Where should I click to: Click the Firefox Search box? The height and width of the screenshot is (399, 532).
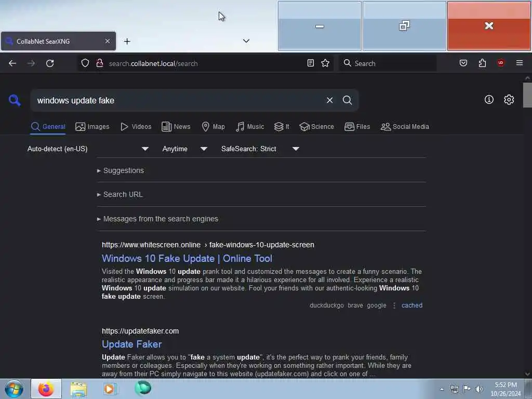click(x=388, y=63)
